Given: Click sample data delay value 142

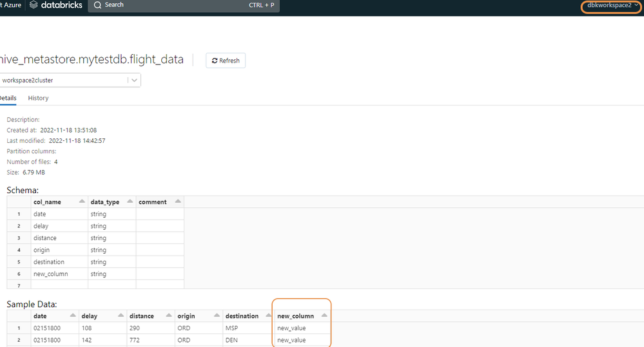Looking at the screenshot, I should [86, 340].
